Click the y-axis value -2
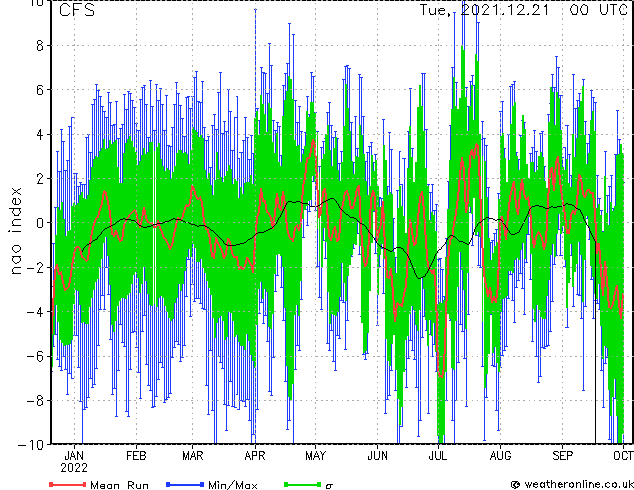Image resolution: width=634 pixels, height=490 pixels. [x=35, y=267]
